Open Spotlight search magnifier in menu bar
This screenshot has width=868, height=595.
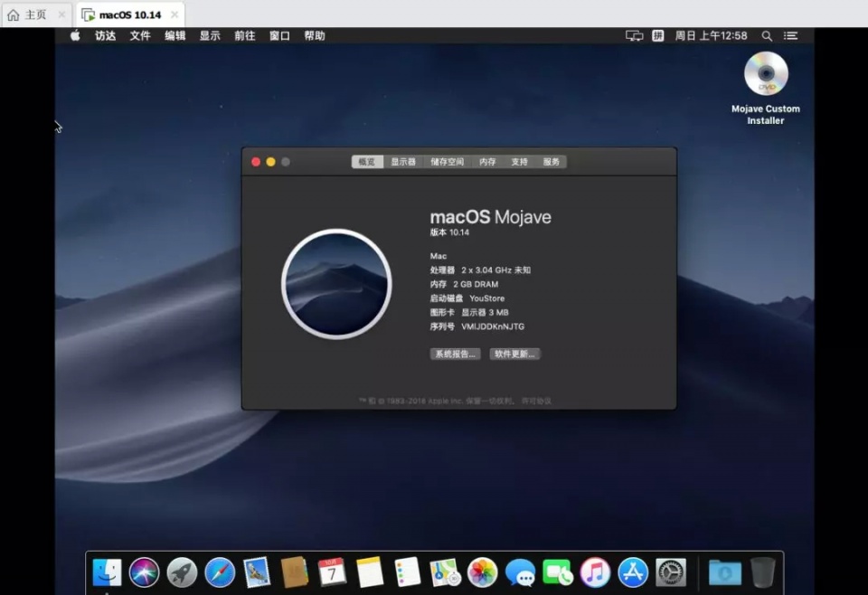coord(767,36)
